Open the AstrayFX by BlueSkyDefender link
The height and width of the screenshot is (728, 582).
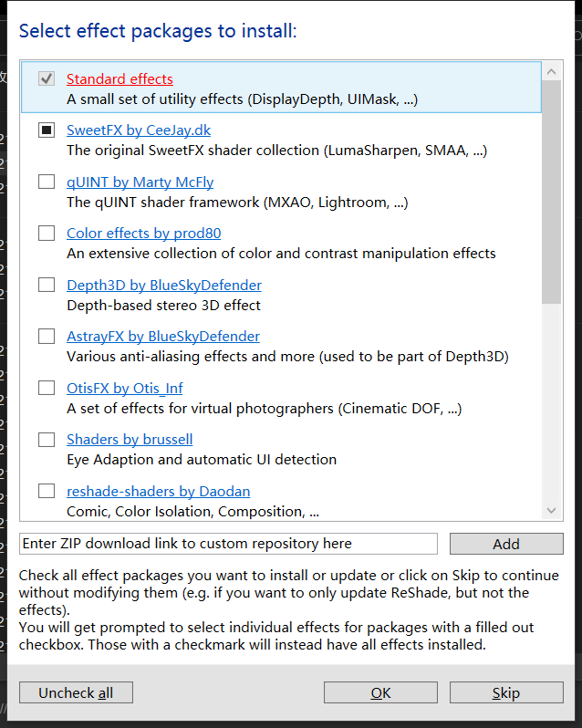coord(163,336)
